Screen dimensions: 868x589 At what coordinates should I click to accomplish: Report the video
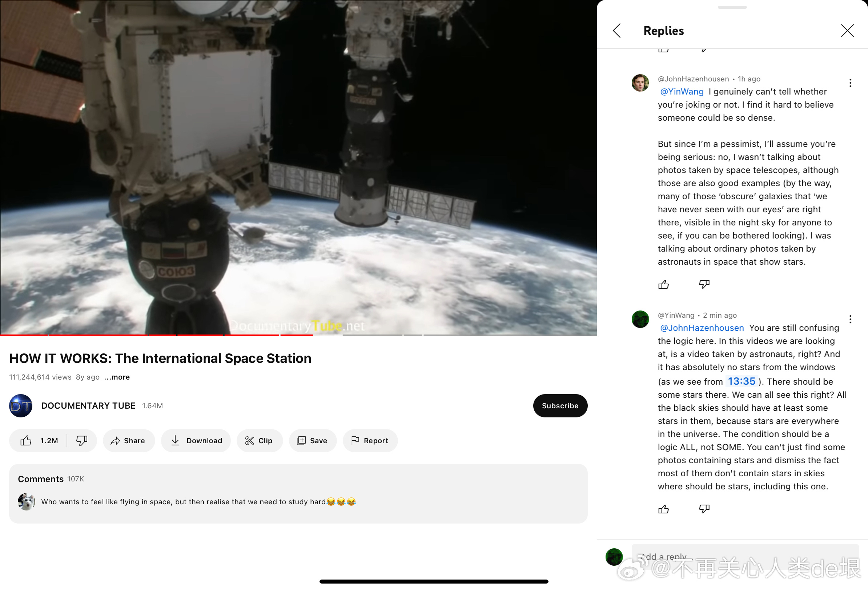click(370, 441)
